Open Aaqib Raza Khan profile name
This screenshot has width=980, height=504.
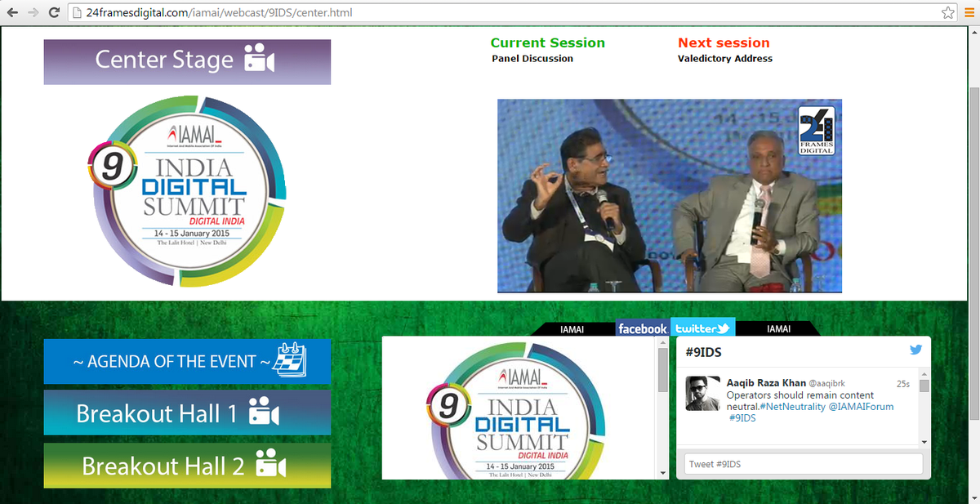tap(766, 382)
